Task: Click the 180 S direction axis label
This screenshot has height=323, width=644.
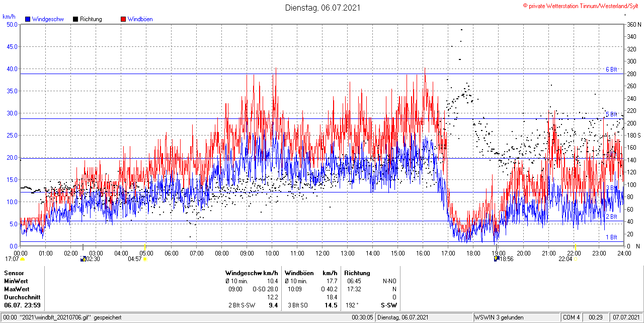Action: coord(633,135)
